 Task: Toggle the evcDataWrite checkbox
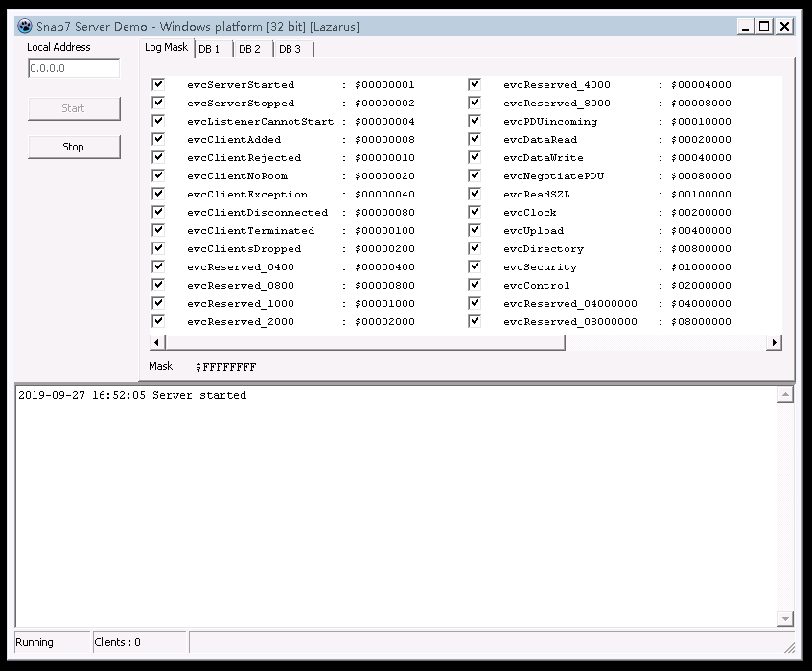pos(475,157)
